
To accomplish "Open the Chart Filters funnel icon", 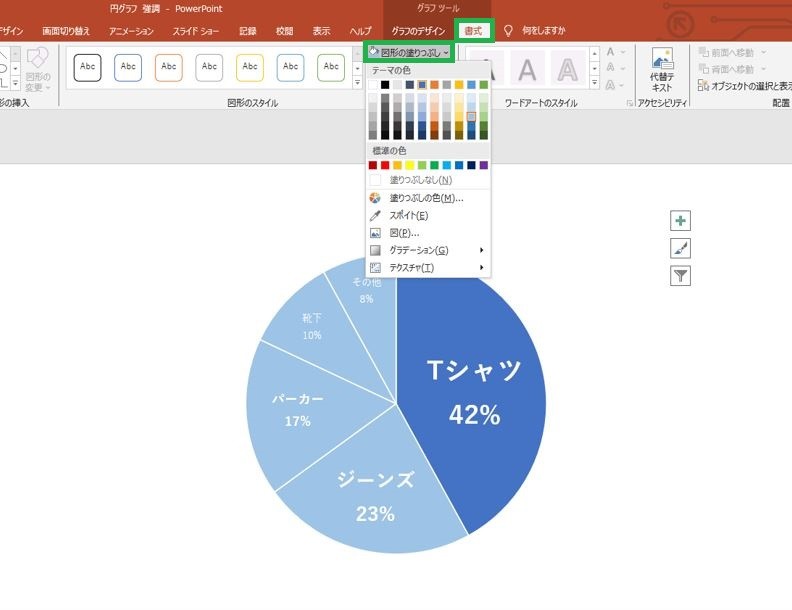I will click(x=680, y=276).
